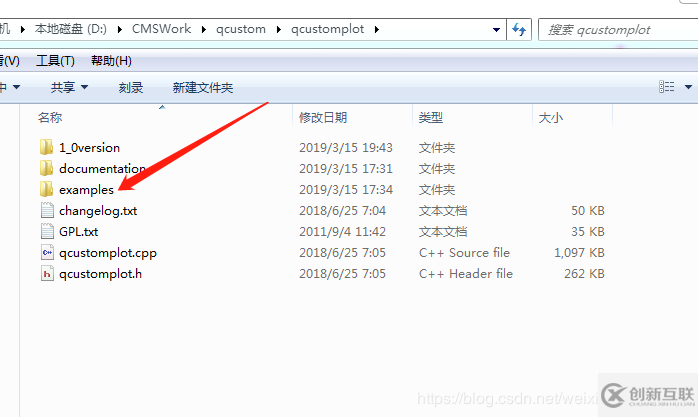Screen dimensions: 698x417
Task: Sort by the 大小 column header
Action: pyautogui.click(x=551, y=117)
